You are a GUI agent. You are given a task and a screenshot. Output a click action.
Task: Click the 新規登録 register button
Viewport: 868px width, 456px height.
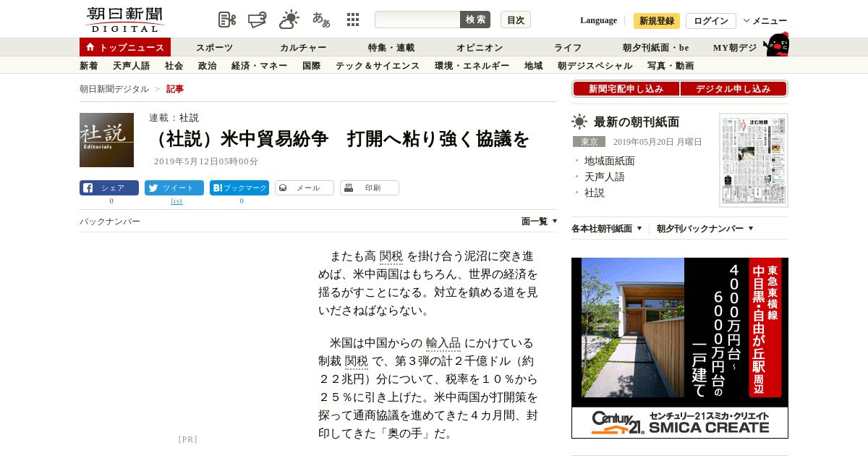pos(657,21)
